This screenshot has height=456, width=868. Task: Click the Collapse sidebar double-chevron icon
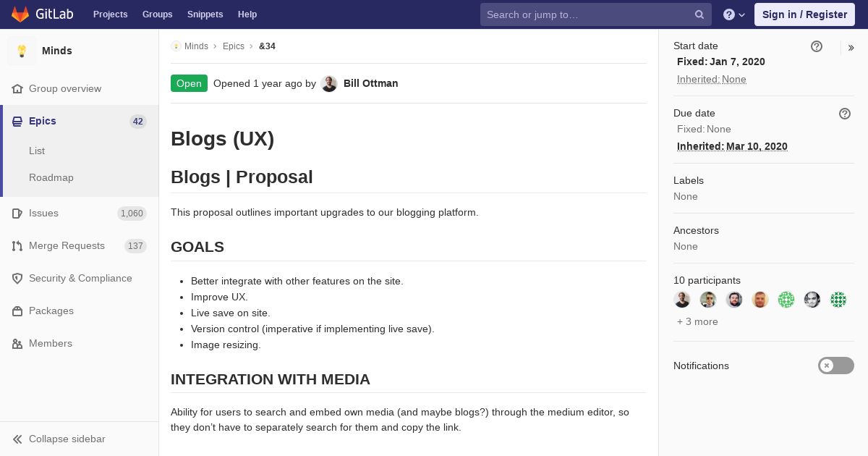[x=17, y=439]
